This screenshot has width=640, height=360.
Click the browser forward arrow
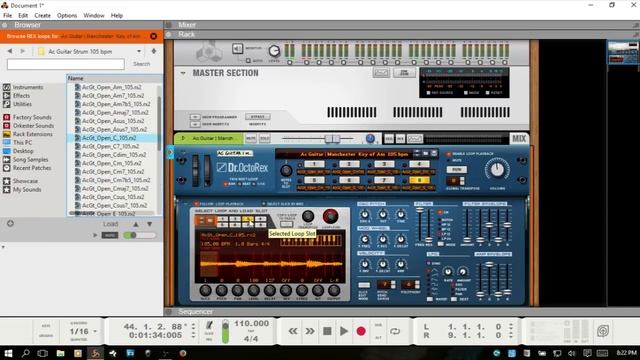(x=23, y=51)
